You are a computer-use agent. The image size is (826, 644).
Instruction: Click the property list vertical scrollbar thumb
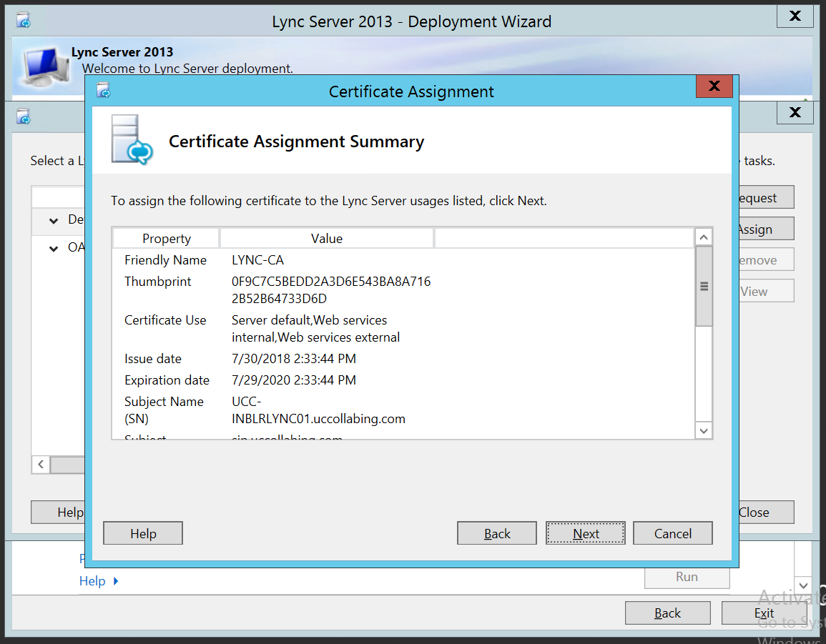point(704,286)
